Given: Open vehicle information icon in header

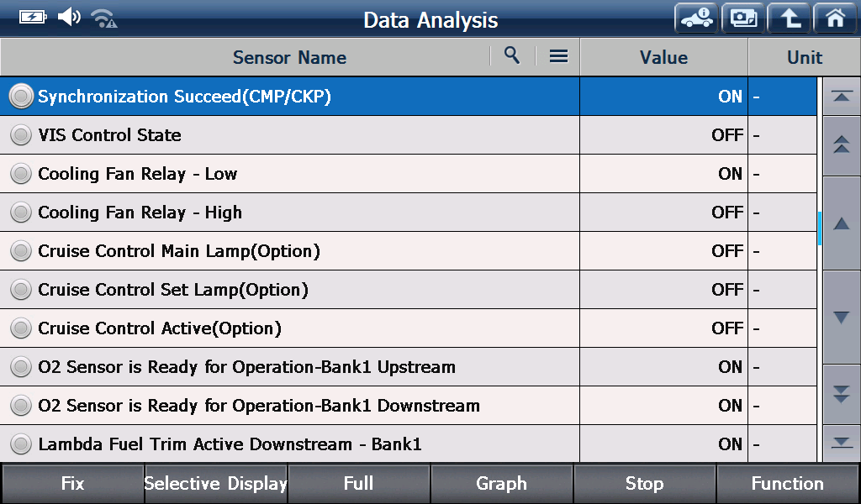Looking at the screenshot, I should (x=696, y=18).
